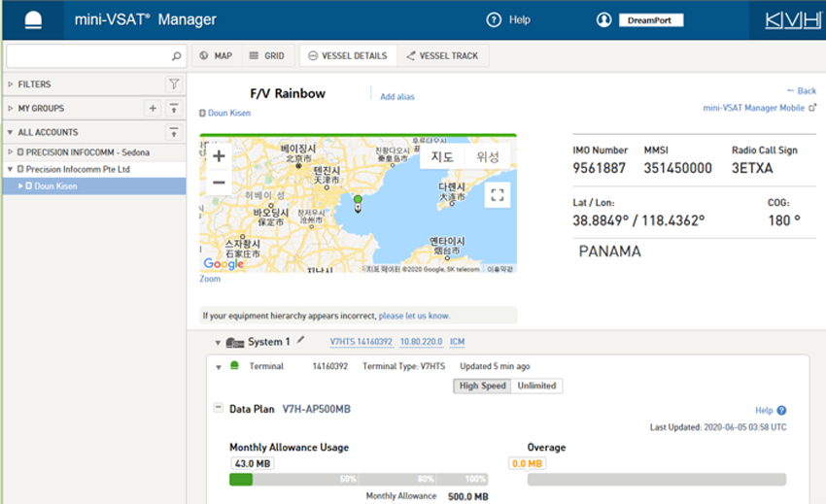
Task: Zoom in on the map with plus
Action: tap(220, 156)
